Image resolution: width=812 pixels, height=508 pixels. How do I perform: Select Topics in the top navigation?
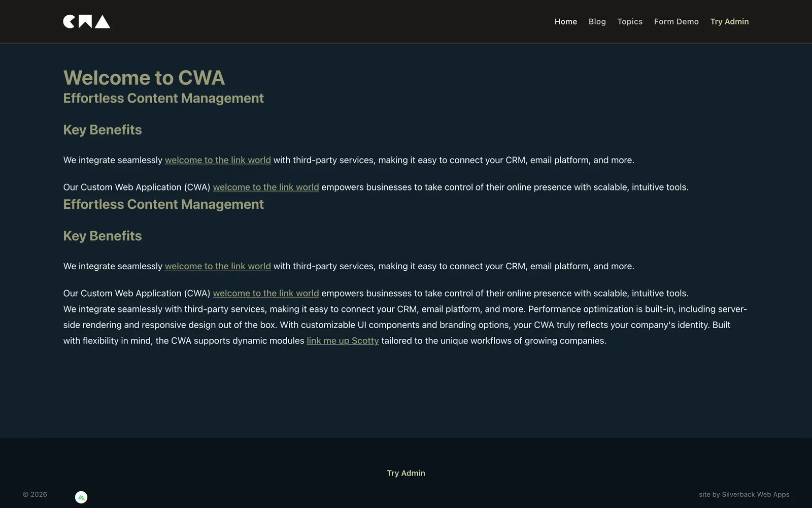pos(630,21)
